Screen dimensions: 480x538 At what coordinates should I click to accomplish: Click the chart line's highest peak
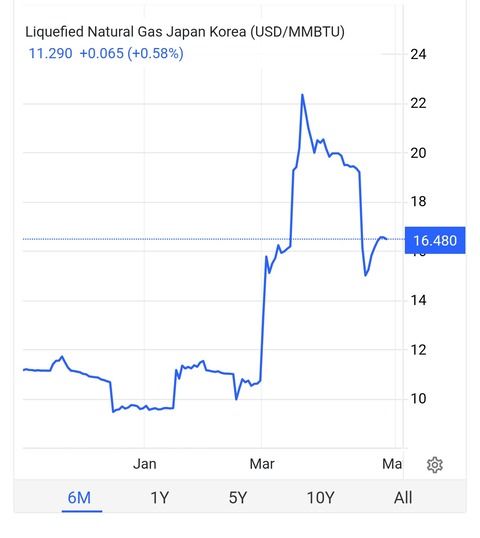pos(302,95)
